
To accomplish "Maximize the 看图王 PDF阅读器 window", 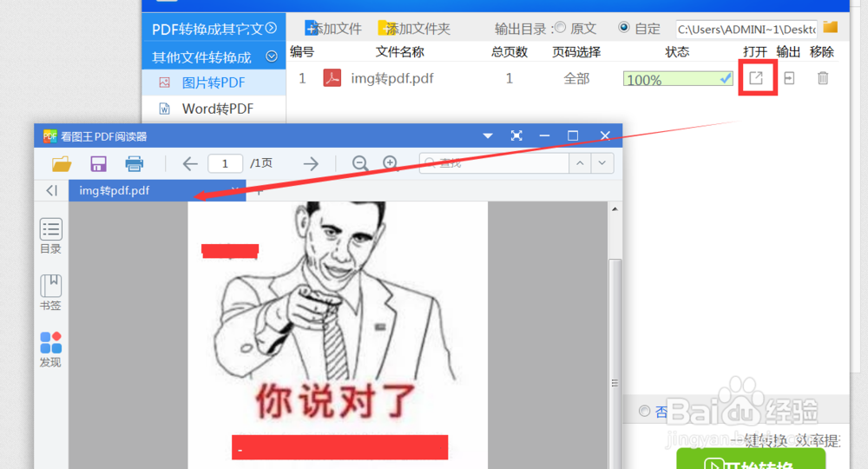I will coord(573,135).
